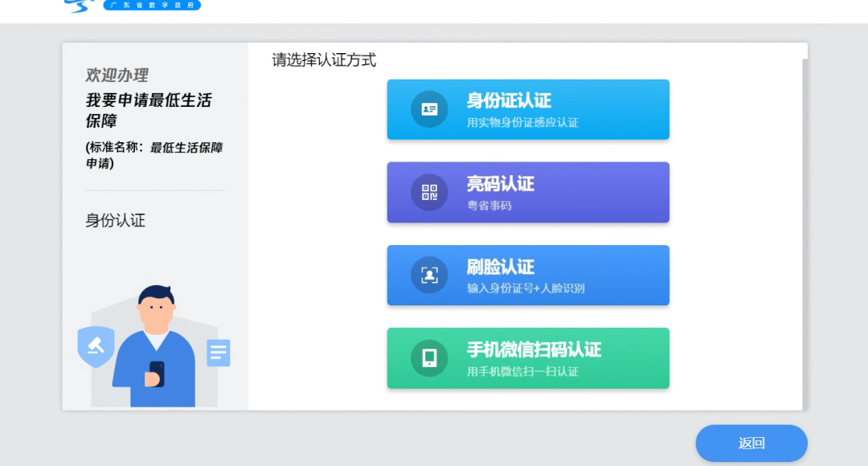Click the 返回 button at bottom right
This screenshot has height=466, width=868.
[751, 443]
